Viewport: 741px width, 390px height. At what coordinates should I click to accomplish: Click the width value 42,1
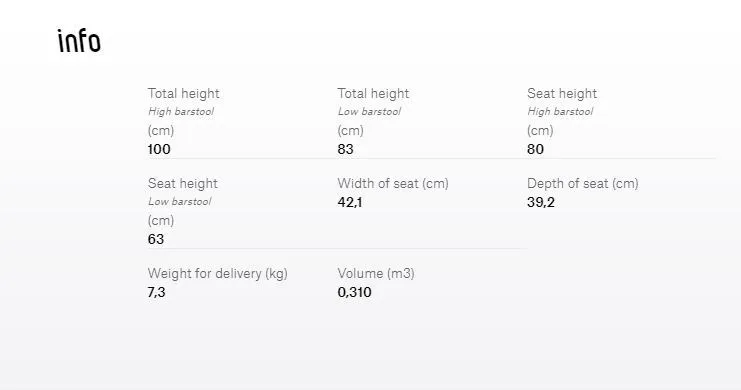point(350,202)
